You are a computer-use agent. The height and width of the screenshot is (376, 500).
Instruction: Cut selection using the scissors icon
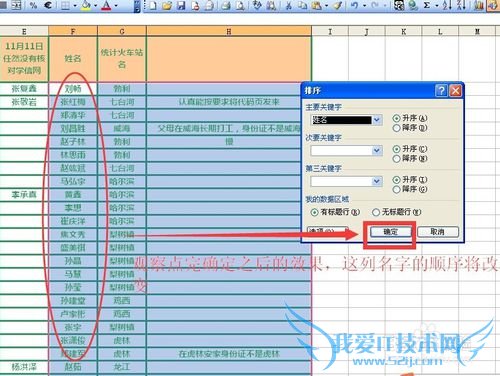tap(289, 5)
